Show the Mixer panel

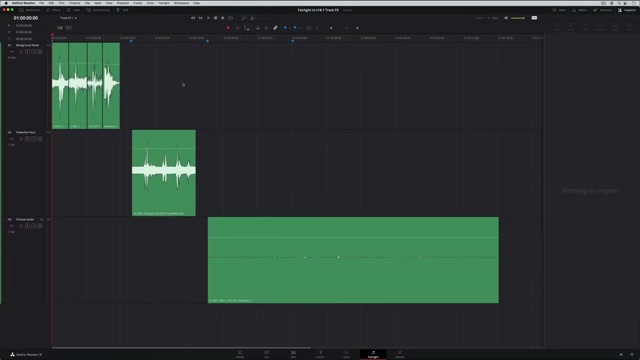point(559,10)
